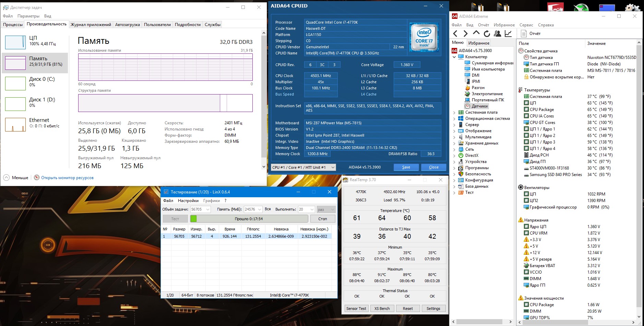Viewport: 644px width, 326px height.
Task: Open Имя компьютера in AIDA64 tree
Action: pos(488,69)
